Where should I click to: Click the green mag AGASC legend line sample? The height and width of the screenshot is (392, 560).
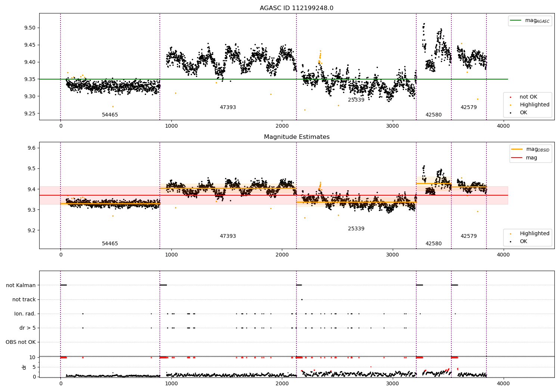[516, 21]
